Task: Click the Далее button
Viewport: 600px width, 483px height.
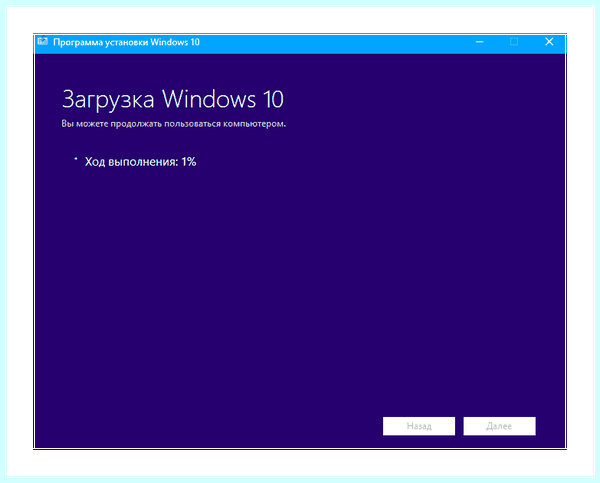Action: tap(499, 426)
